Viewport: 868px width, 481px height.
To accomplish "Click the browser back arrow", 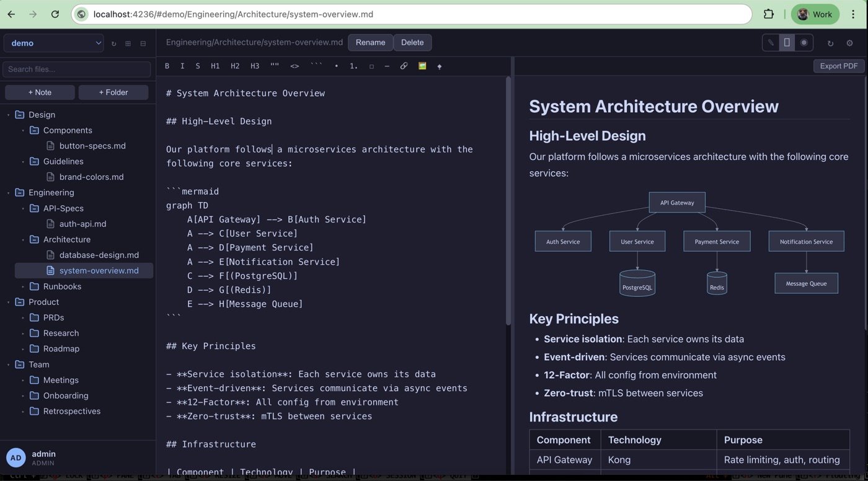I will point(11,14).
